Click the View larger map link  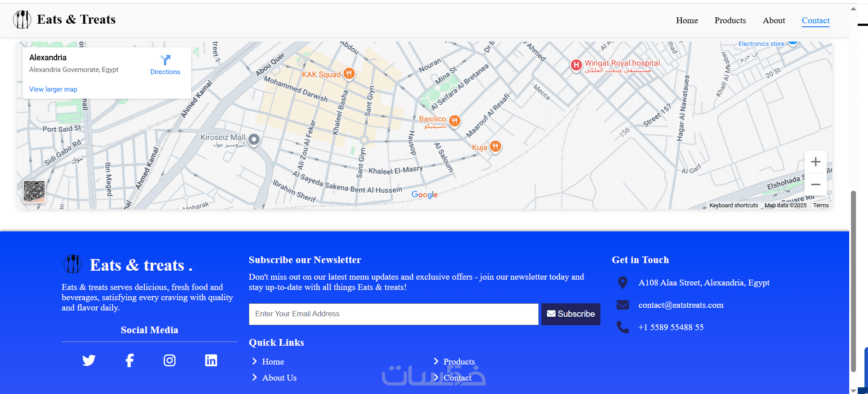coord(53,89)
